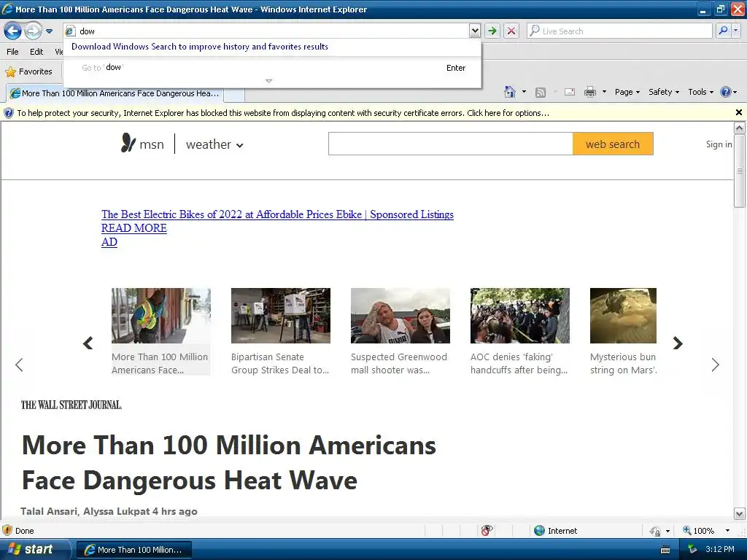The image size is (747, 560).
Task: Click the orange web search button
Action: (613, 144)
